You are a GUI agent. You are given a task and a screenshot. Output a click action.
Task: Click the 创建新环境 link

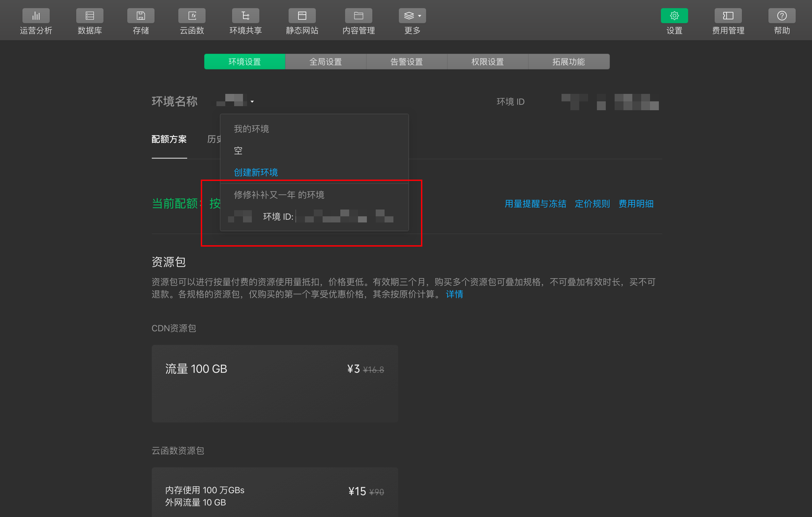click(x=256, y=172)
